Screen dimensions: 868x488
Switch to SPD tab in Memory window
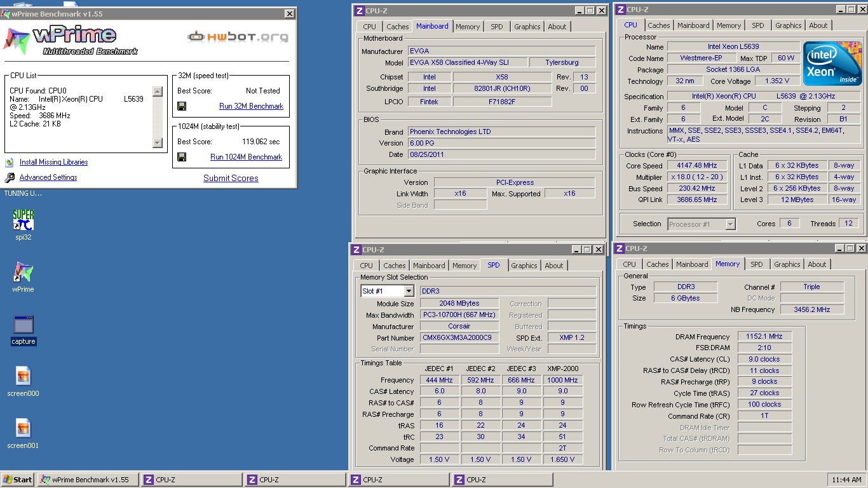(x=757, y=264)
